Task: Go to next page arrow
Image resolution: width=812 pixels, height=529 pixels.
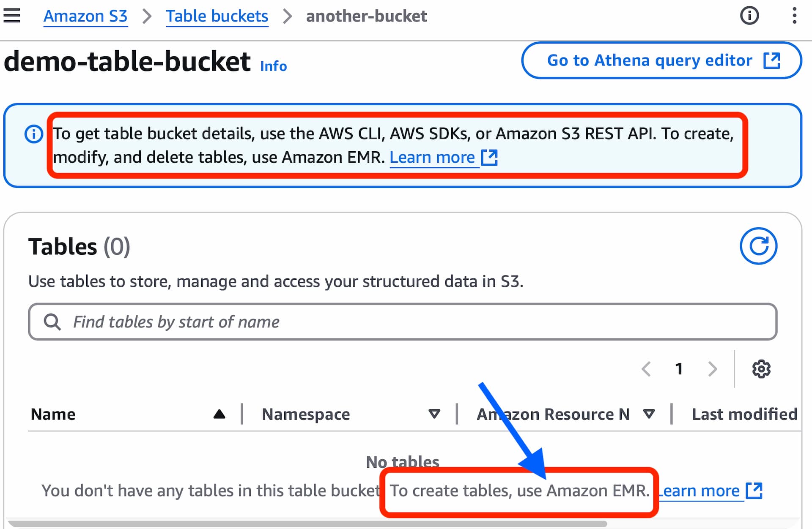Action: tap(713, 369)
